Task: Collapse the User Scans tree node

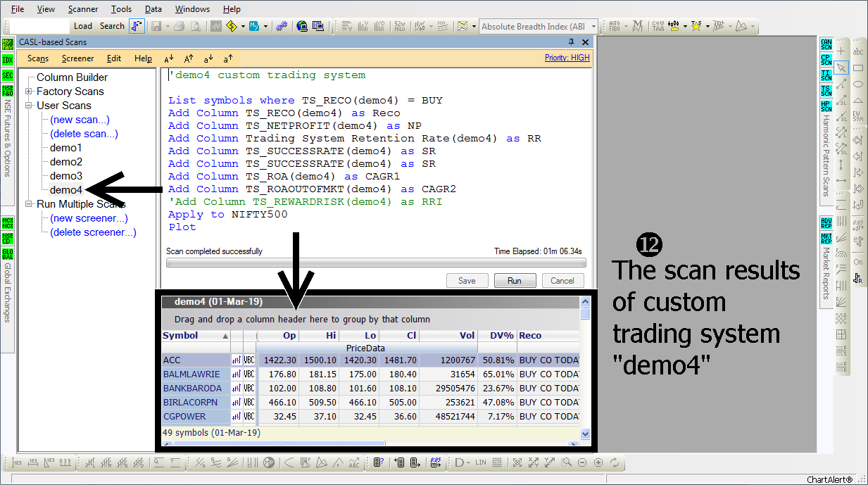Action: click(x=28, y=106)
